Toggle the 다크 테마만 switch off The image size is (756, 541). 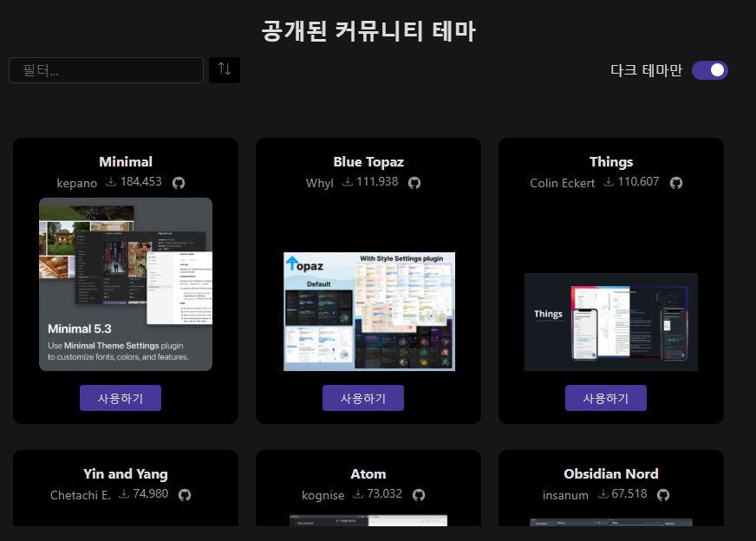click(x=710, y=70)
